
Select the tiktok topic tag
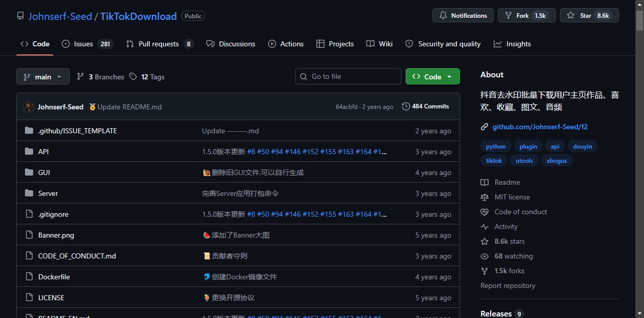point(494,161)
